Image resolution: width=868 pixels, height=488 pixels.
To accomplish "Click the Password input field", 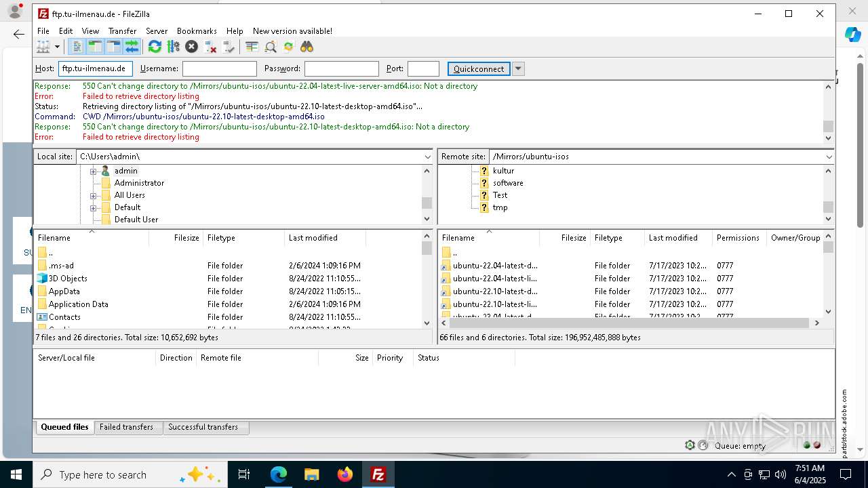I will 342,68.
